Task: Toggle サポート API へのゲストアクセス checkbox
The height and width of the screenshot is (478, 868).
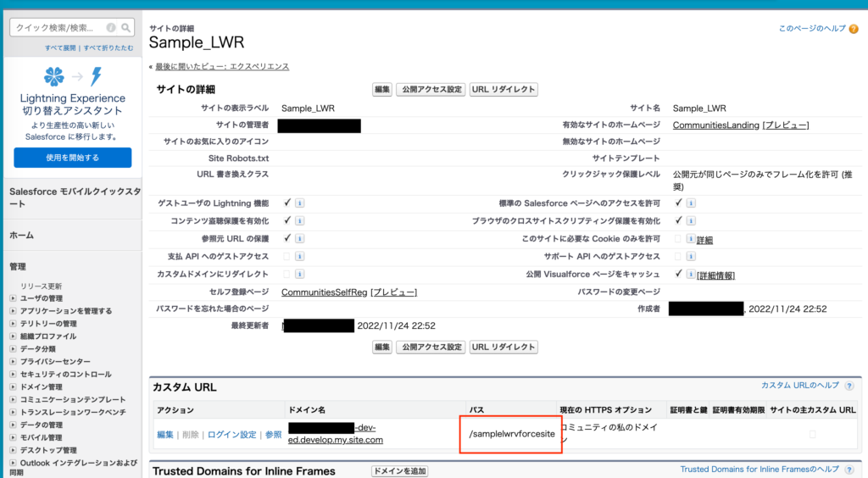Action: [x=678, y=257]
